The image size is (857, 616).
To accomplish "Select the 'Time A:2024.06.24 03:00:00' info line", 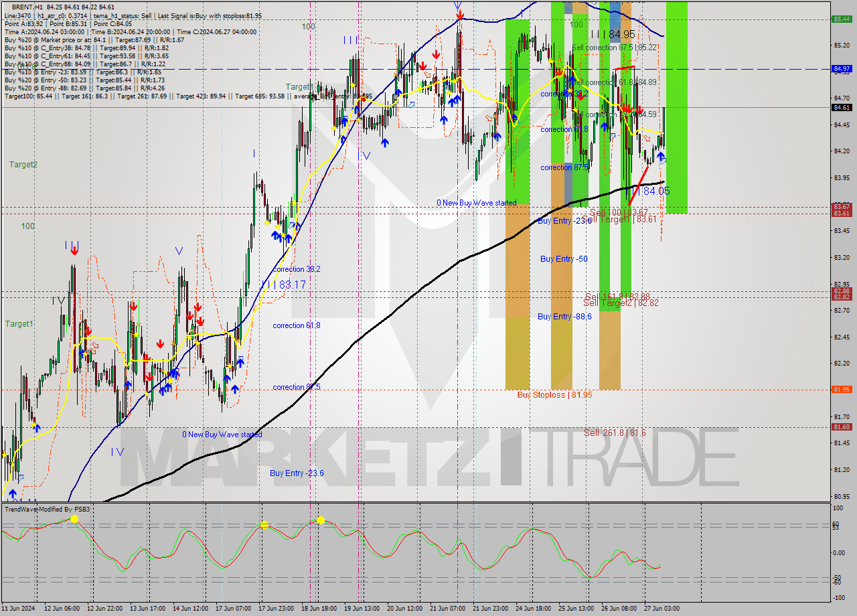I will 131,31.
